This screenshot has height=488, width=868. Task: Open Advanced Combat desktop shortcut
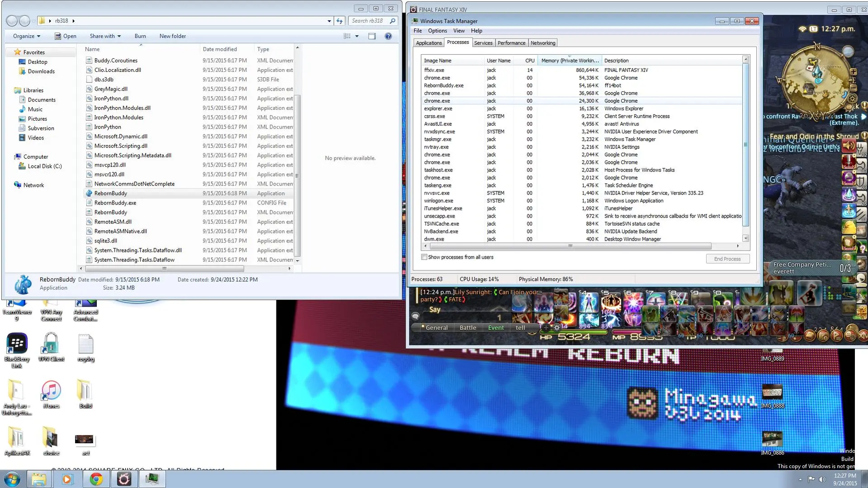85,311
